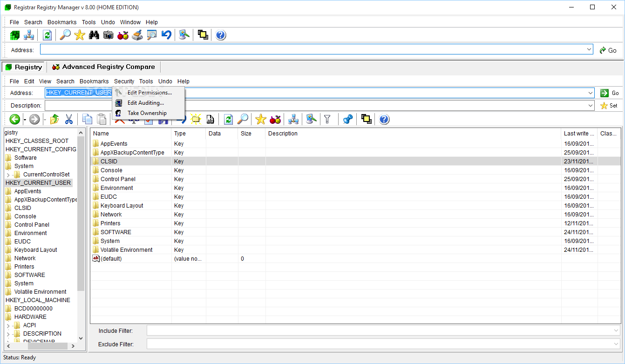Click the apples compare icon in main toolbar
This screenshot has width=625, height=364.
pos(123,35)
